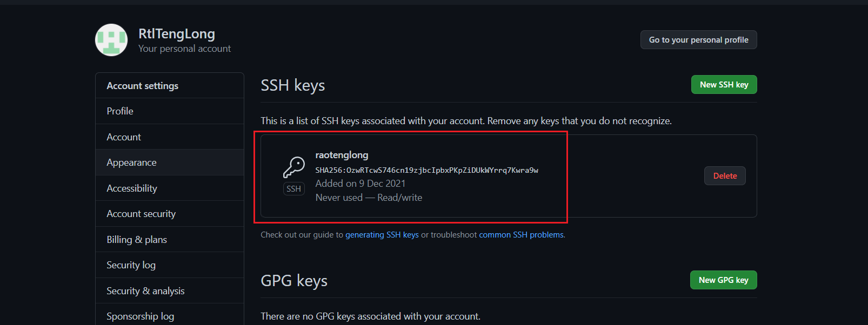Click the New GPG key button

pos(723,280)
